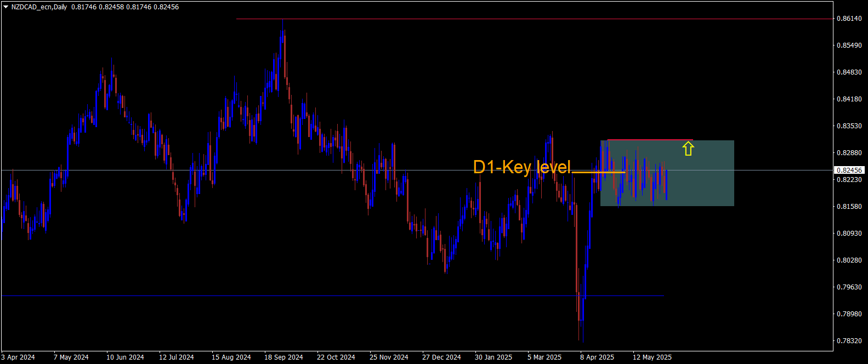Click the 0.86140 price axis label

pyautogui.click(x=849, y=19)
